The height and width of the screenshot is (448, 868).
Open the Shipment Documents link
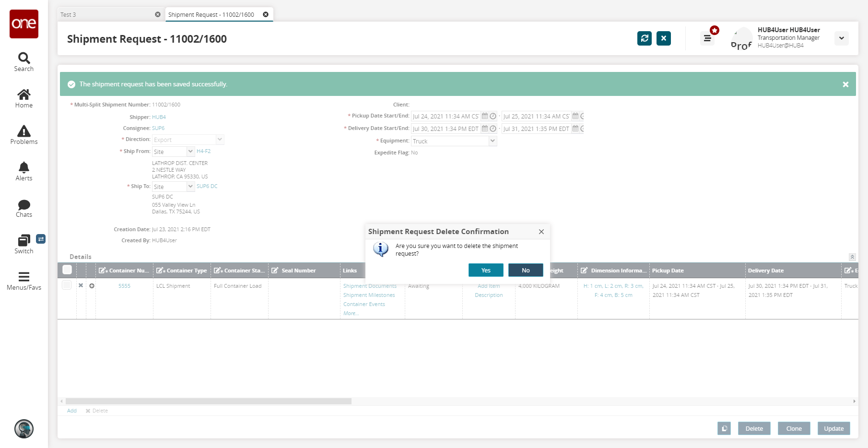click(x=370, y=286)
